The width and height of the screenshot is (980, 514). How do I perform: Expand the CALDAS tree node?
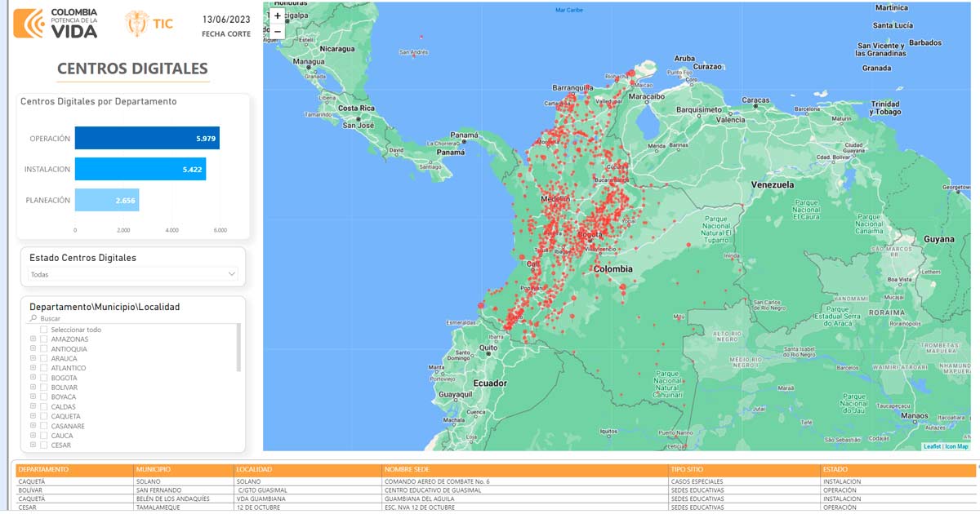(33, 407)
